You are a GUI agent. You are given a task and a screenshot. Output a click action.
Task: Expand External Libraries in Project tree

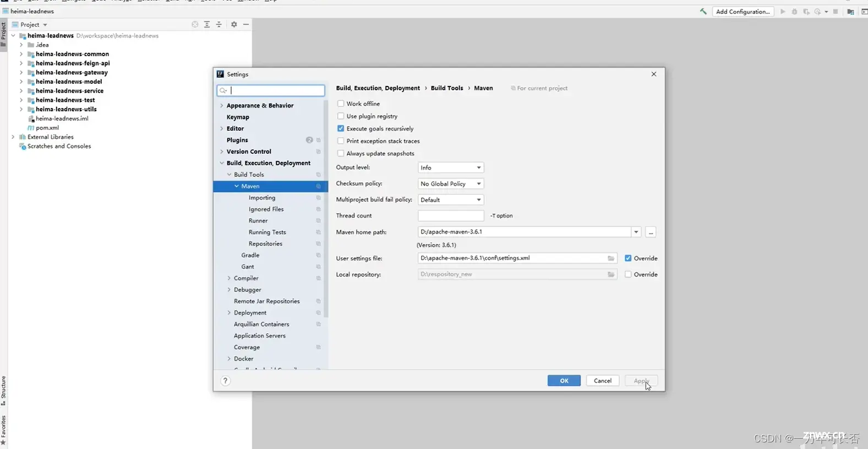(13, 137)
